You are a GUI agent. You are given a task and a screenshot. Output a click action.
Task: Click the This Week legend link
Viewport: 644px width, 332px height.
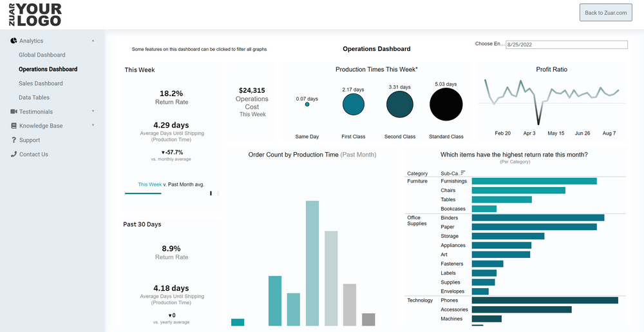click(x=149, y=184)
